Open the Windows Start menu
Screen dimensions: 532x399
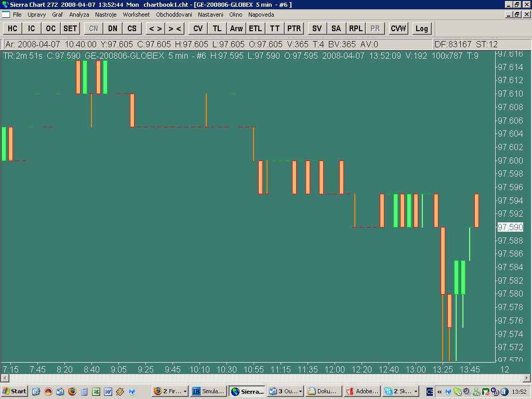(x=14, y=391)
